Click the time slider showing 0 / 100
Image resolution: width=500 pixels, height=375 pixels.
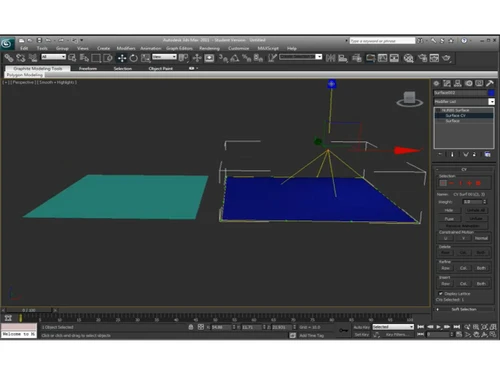click(29, 310)
